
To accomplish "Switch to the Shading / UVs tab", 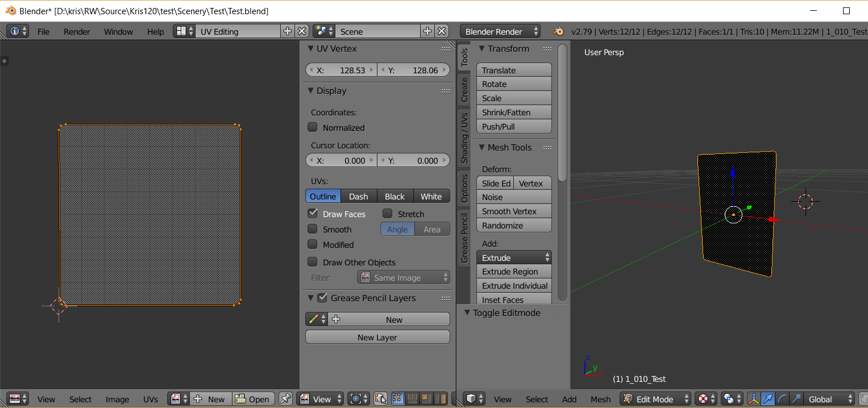I will click(x=464, y=138).
